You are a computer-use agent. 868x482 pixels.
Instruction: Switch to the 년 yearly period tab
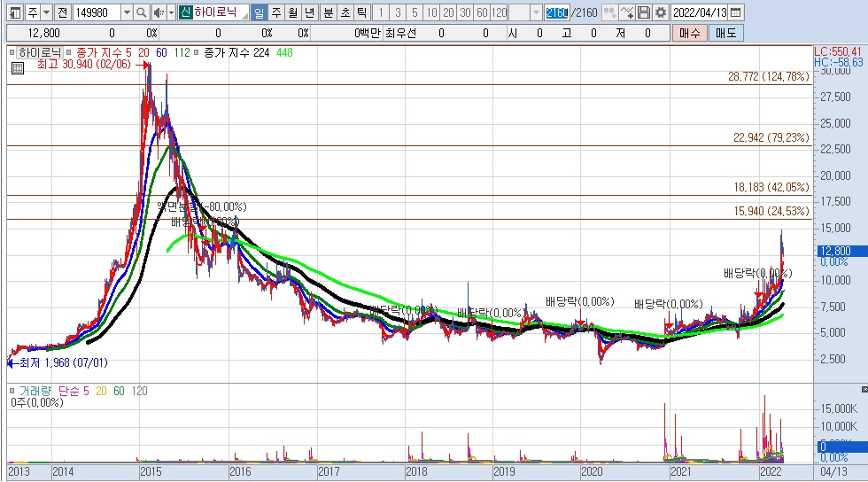tap(310, 12)
